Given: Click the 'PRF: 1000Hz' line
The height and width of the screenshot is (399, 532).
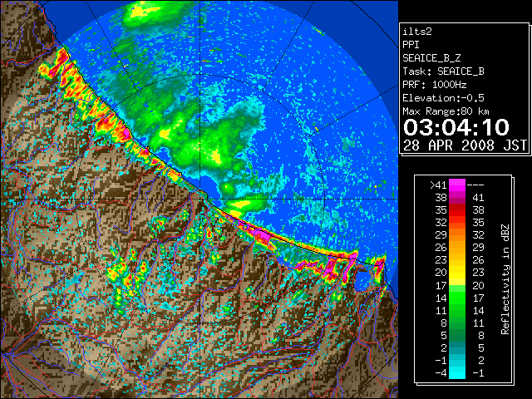Looking at the screenshot, I should coord(434,85).
